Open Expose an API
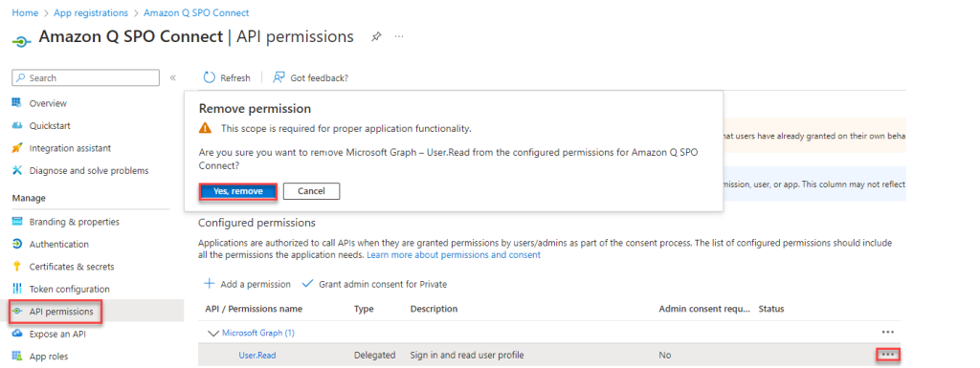Image resolution: width=980 pixels, height=368 pixels. [57, 335]
